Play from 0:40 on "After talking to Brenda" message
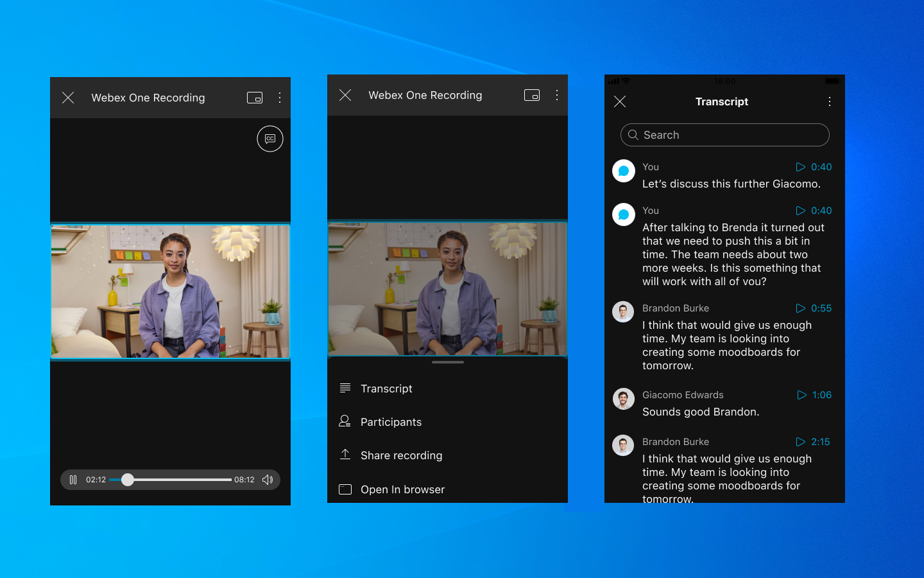The image size is (924, 578). click(814, 211)
